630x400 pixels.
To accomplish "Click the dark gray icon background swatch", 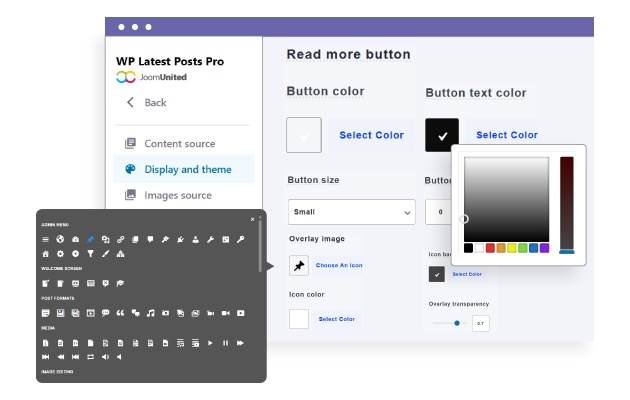I will pyautogui.click(x=437, y=274).
